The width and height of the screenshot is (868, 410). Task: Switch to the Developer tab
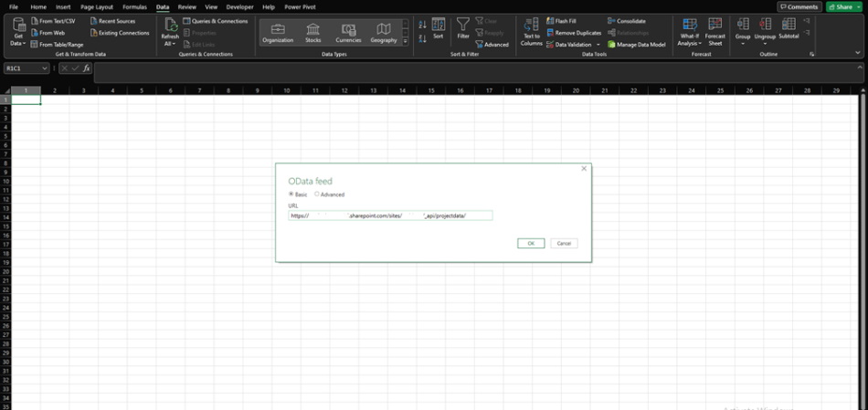click(x=240, y=7)
